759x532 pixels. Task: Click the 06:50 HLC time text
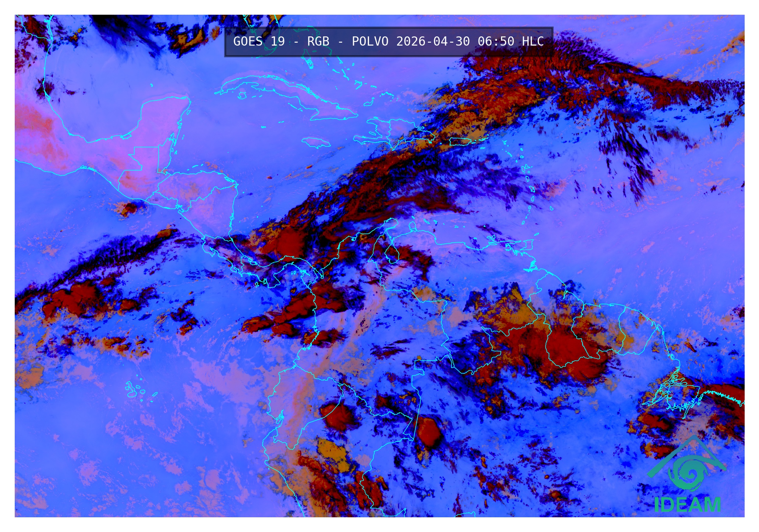click(511, 42)
